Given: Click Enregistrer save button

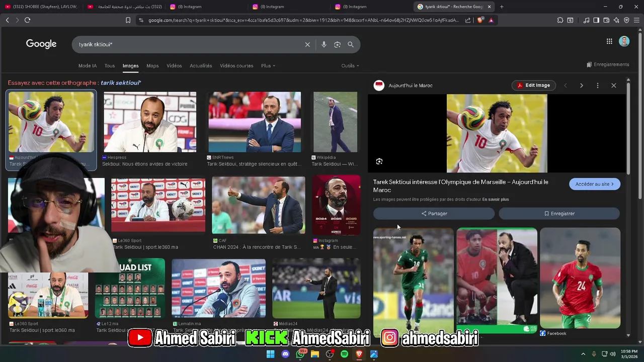Looking at the screenshot, I should point(559,214).
